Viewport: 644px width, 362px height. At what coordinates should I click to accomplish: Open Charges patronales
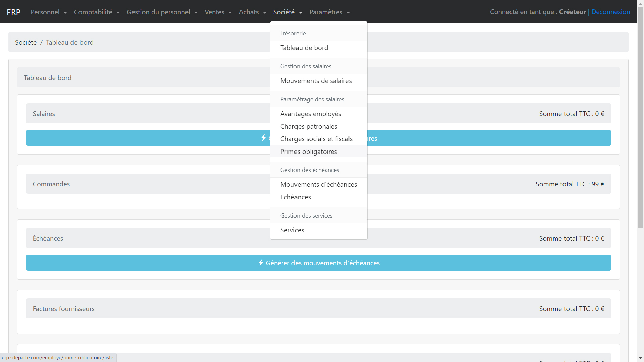tap(309, 126)
